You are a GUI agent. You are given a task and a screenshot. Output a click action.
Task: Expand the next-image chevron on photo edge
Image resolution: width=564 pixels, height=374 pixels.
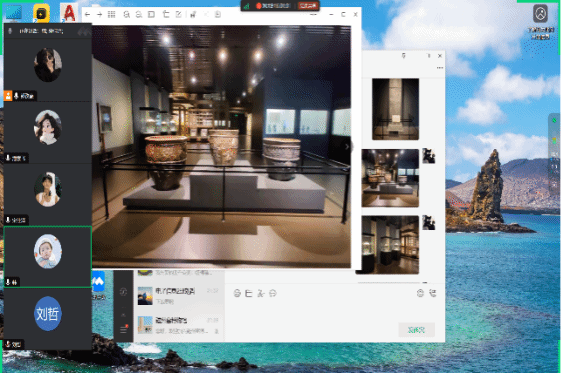(347, 147)
